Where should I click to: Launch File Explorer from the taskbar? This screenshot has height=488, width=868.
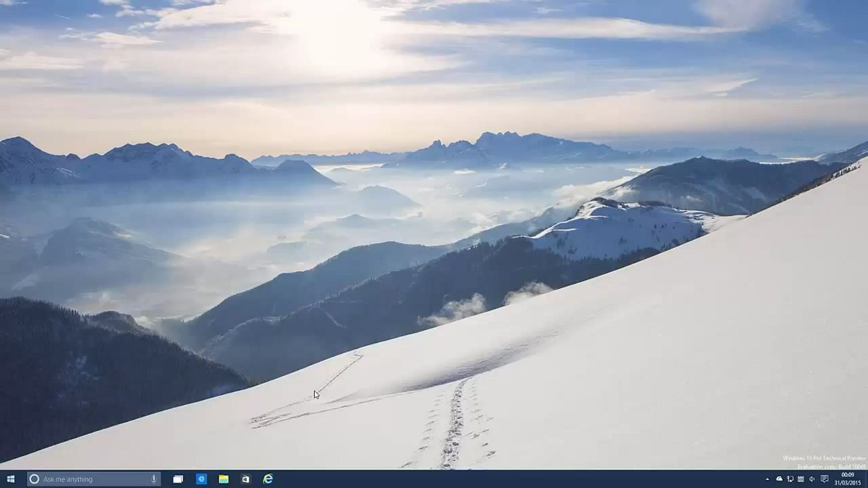(x=222, y=479)
